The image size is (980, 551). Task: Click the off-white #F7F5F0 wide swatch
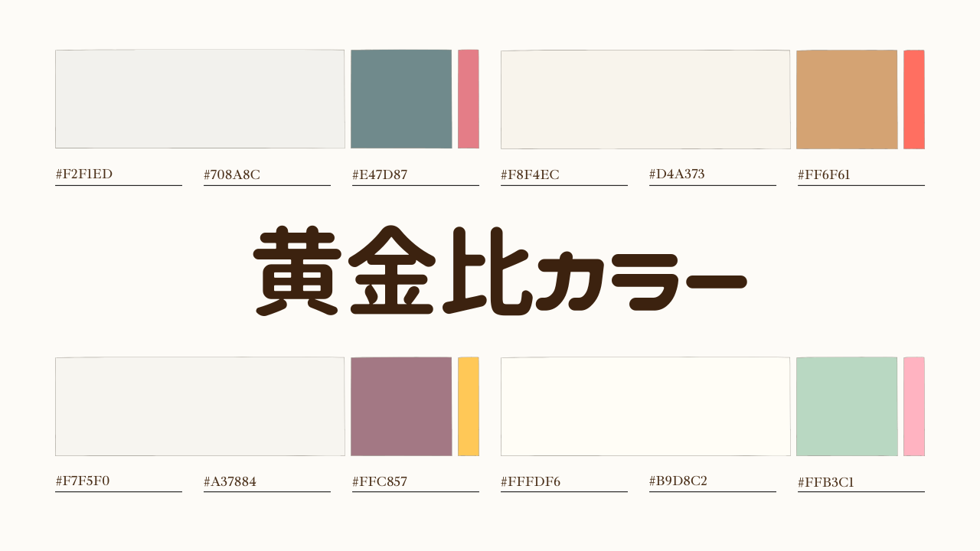pyautogui.click(x=200, y=406)
